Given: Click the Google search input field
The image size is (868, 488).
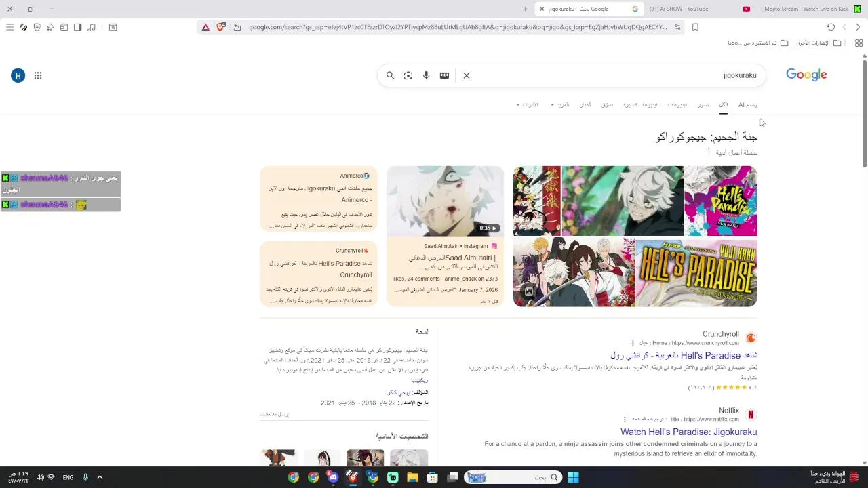Looking at the screenshot, I should [x=616, y=75].
